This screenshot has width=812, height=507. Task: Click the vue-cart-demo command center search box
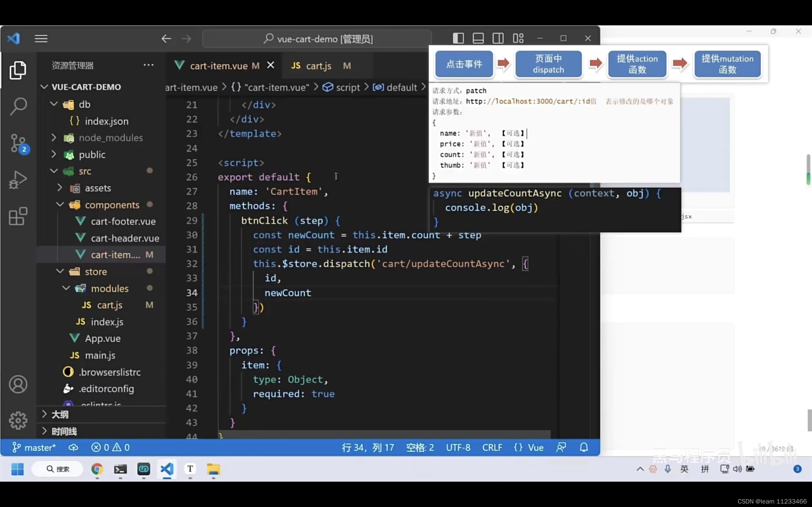coord(317,39)
